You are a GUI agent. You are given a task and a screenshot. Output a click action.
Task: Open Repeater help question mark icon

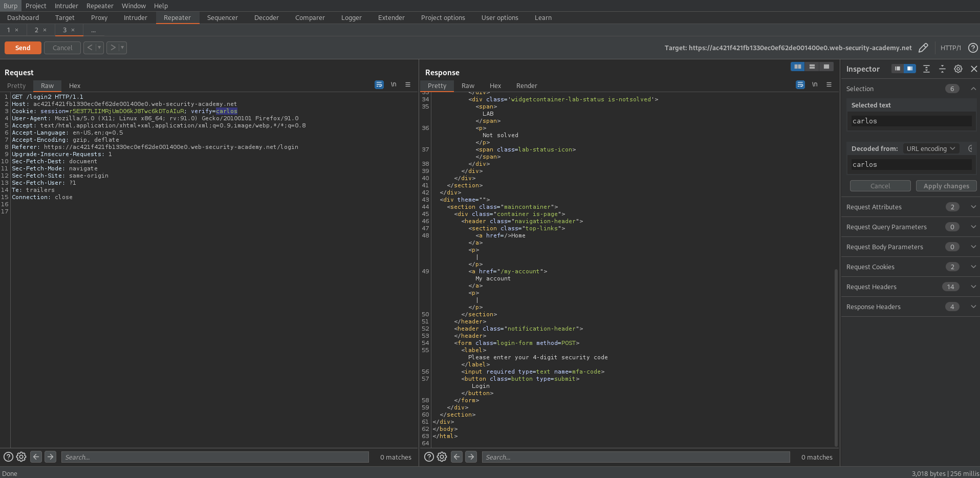(x=973, y=48)
